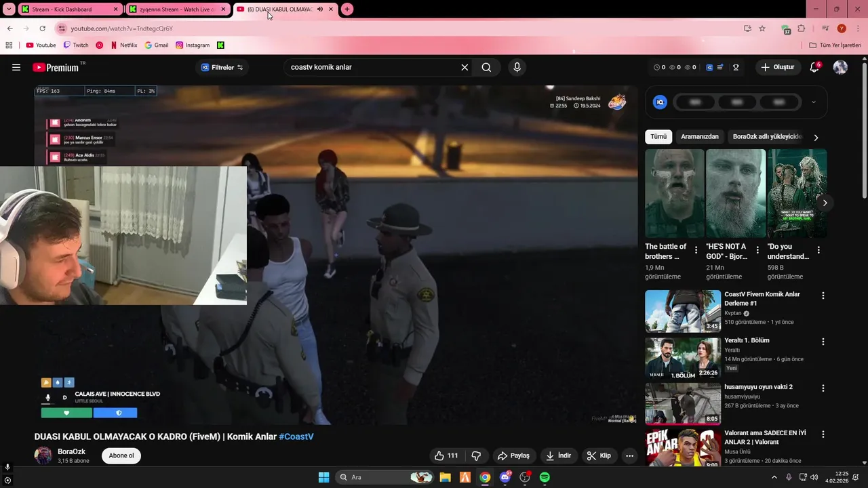Open the YouTube guide hamburger menu
The width and height of the screenshot is (868, 488).
pyautogui.click(x=16, y=67)
